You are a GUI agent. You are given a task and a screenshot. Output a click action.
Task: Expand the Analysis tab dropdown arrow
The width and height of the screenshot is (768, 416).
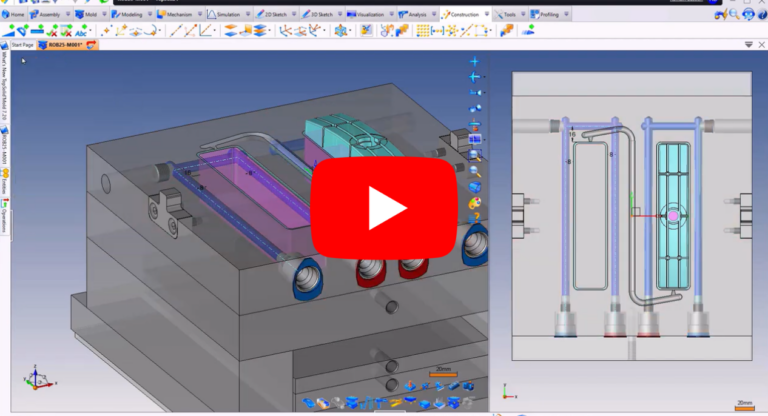tap(434, 15)
